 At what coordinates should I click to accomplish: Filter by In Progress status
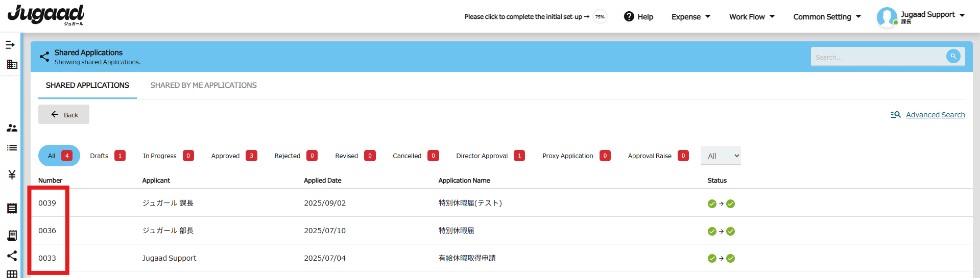click(168, 156)
